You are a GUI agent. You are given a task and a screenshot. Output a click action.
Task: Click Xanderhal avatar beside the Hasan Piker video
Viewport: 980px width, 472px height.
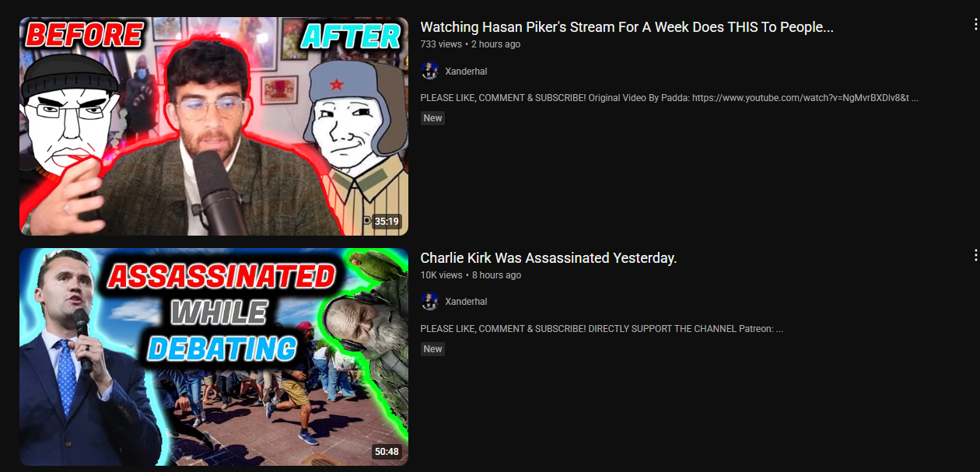pos(429,71)
